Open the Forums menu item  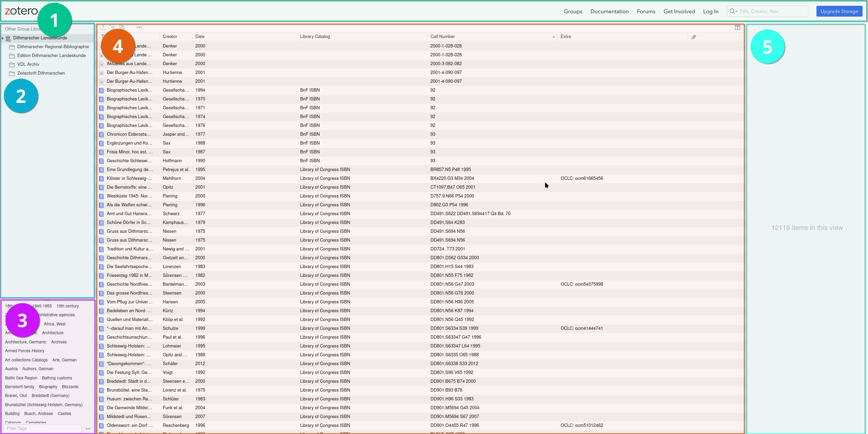[x=646, y=11]
